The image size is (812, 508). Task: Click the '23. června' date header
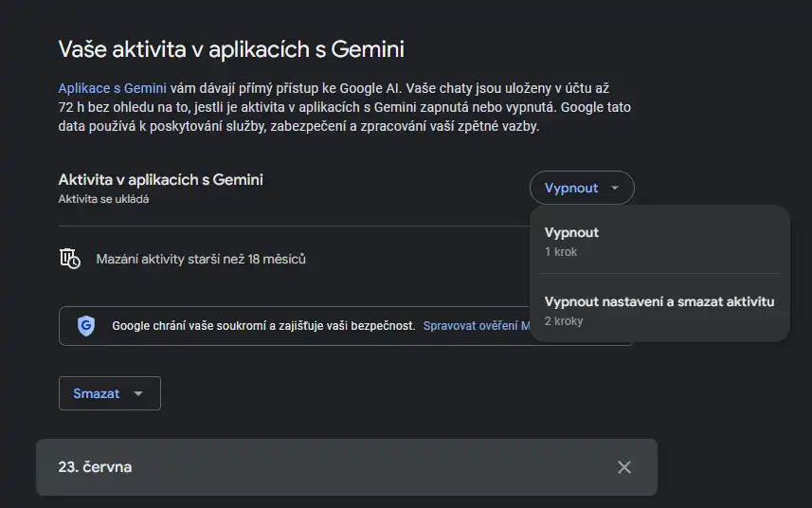tap(95, 467)
